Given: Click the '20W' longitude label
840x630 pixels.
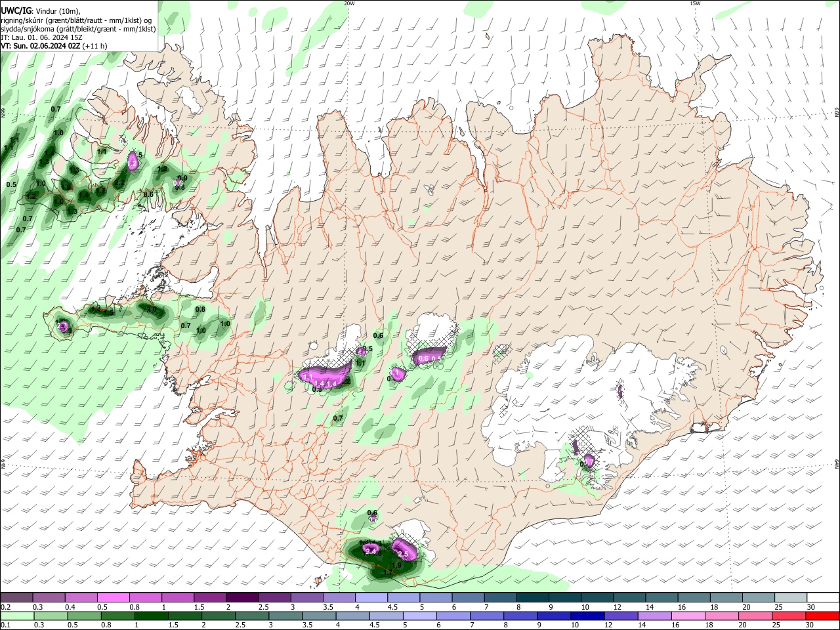Looking at the screenshot, I should [x=349, y=3].
